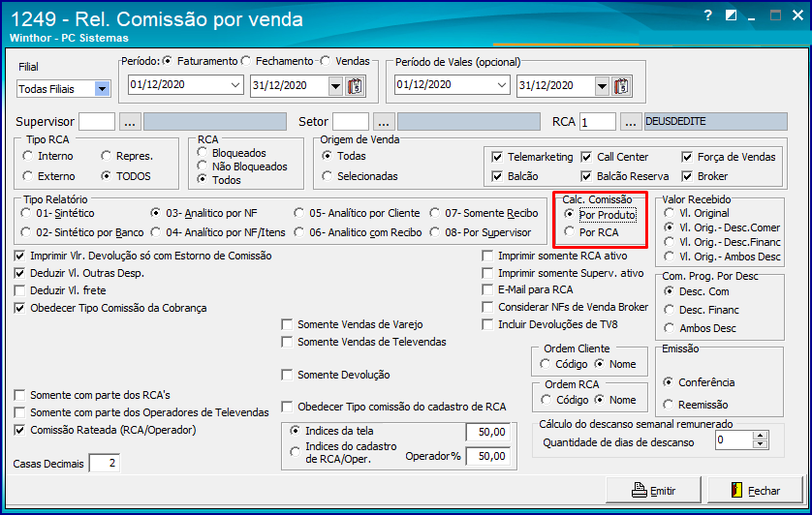Select report type 06- Analítico com Recibo
812x515 pixels.
(298, 232)
